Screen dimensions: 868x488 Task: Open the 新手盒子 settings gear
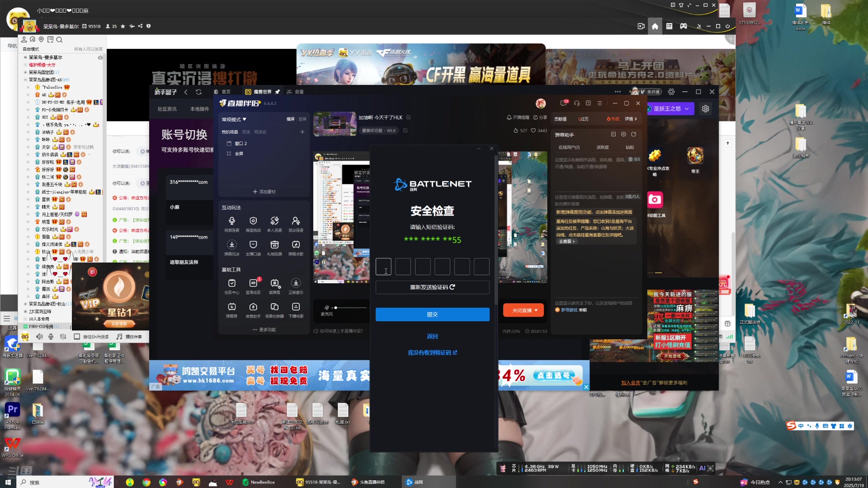pyautogui.click(x=671, y=92)
